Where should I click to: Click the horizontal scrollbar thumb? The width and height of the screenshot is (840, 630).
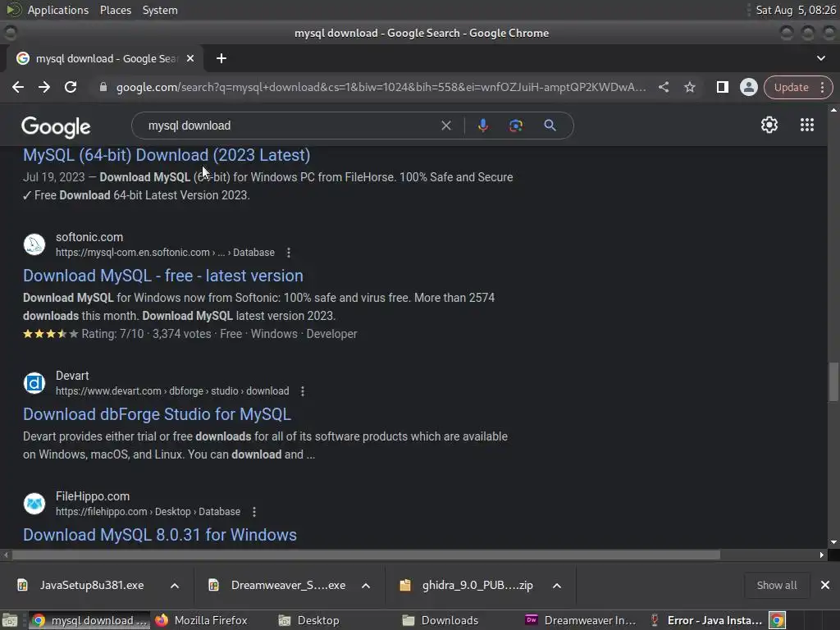point(367,555)
